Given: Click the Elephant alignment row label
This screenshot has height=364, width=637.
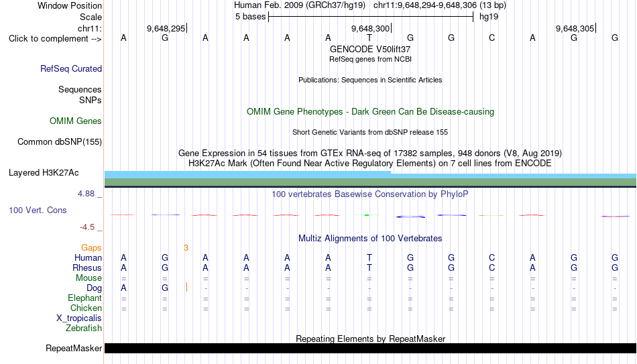Looking at the screenshot, I should [85, 298].
